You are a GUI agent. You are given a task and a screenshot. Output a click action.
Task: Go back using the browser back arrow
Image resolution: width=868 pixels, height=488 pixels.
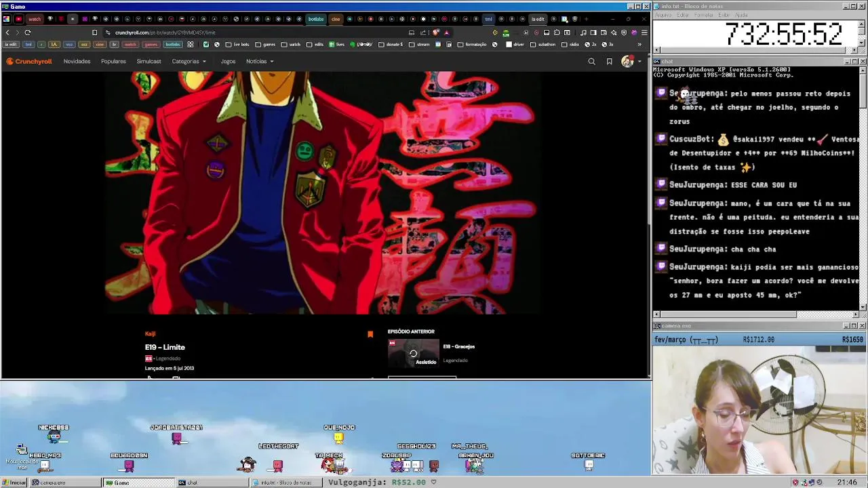pyautogui.click(x=7, y=33)
